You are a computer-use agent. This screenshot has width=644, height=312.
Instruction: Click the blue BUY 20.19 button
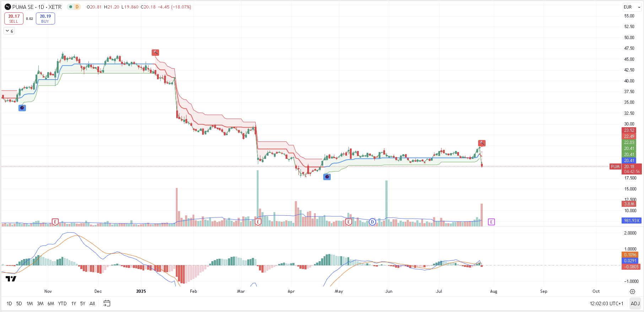click(x=45, y=18)
